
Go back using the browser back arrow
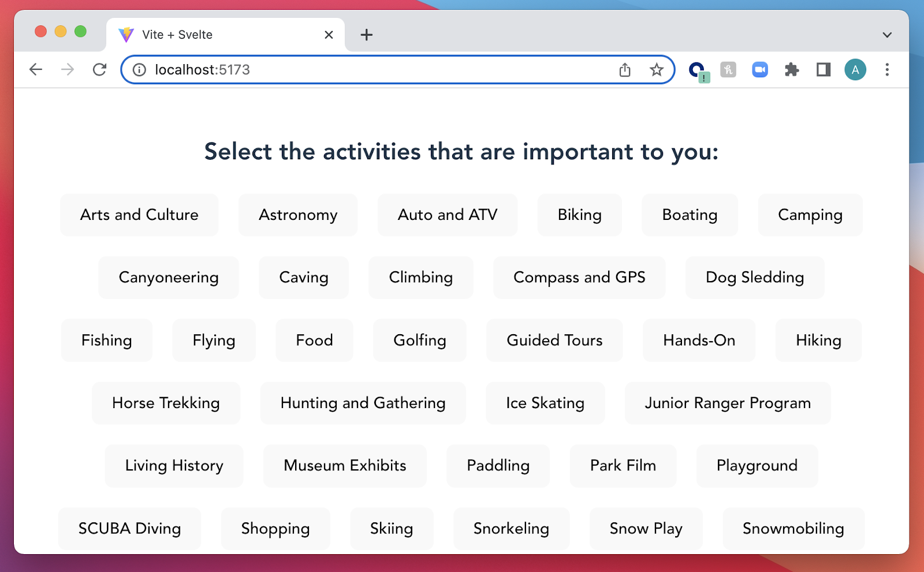point(36,70)
